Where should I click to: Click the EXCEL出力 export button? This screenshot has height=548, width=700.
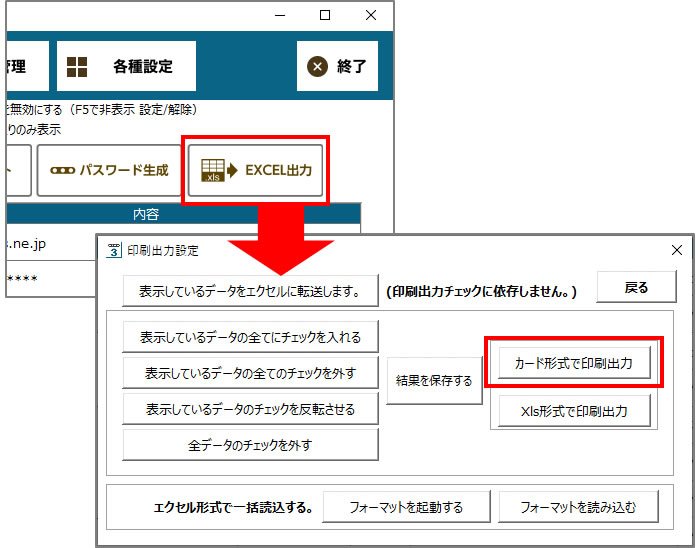(257, 170)
